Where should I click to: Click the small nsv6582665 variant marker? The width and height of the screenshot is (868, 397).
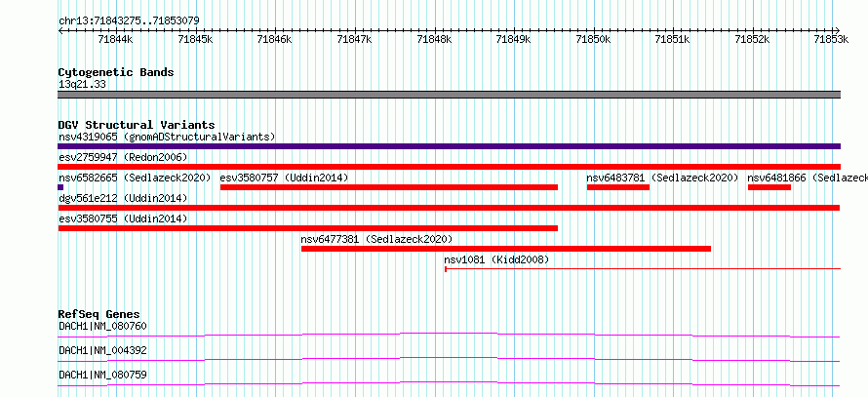(60, 187)
